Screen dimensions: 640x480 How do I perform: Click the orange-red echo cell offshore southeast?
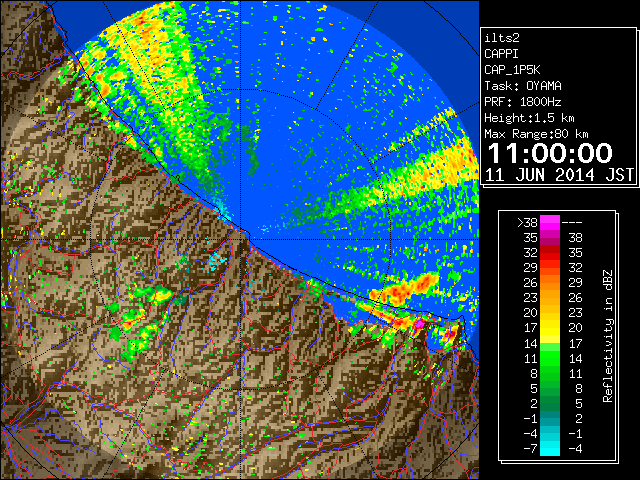tap(406, 288)
